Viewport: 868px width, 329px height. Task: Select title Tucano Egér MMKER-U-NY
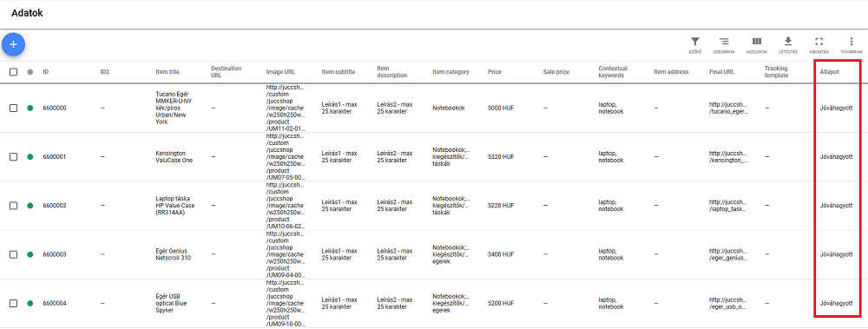click(x=174, y=108)
